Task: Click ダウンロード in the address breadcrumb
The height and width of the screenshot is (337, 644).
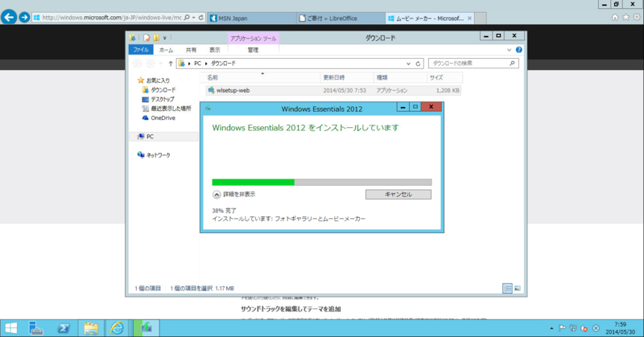Action: (223, 64)
